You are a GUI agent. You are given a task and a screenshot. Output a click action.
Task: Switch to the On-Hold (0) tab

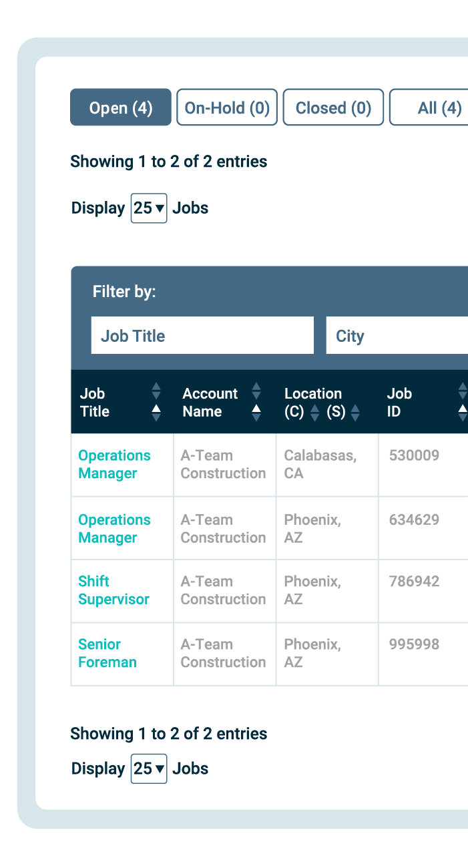[227, 107]
